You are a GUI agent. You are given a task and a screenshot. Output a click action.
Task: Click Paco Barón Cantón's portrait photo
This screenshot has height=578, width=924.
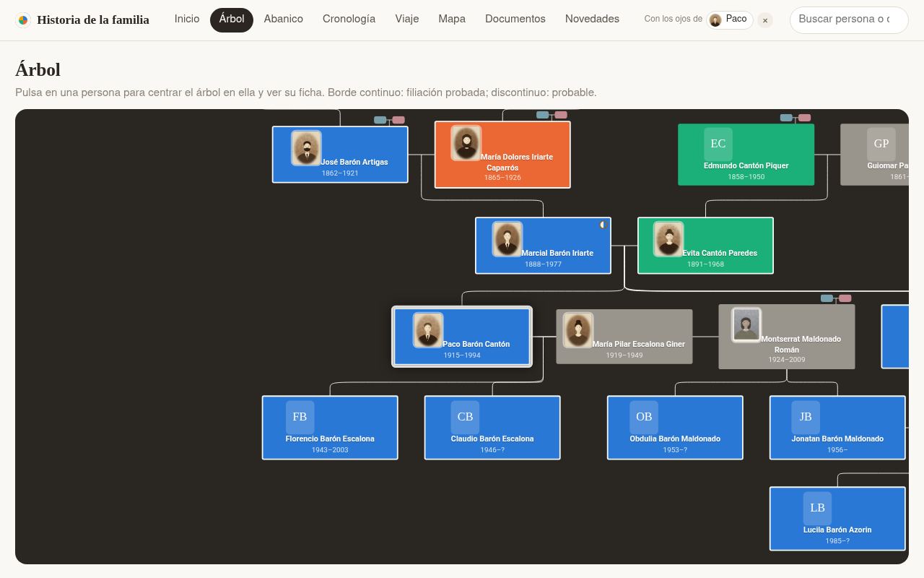[428, 330]
